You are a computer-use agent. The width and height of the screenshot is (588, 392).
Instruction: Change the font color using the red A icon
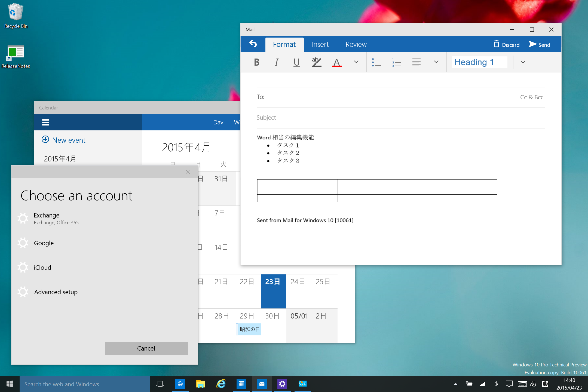tap(336, 62)
